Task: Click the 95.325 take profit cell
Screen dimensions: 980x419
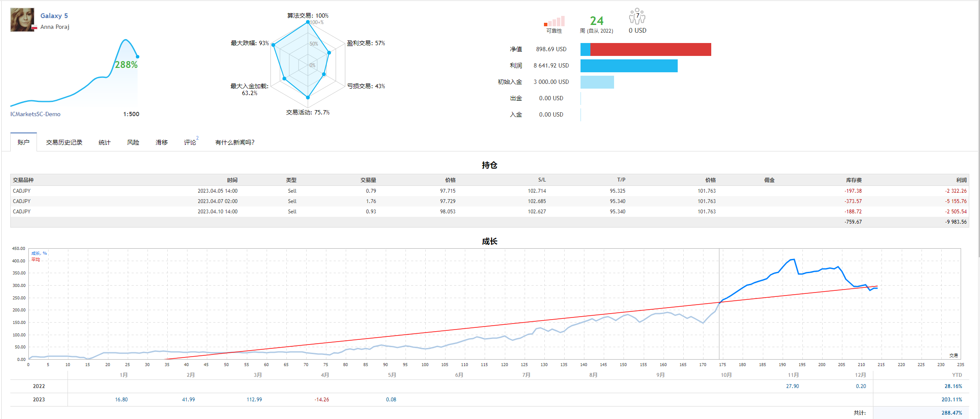Action: [x=617, y=191]
